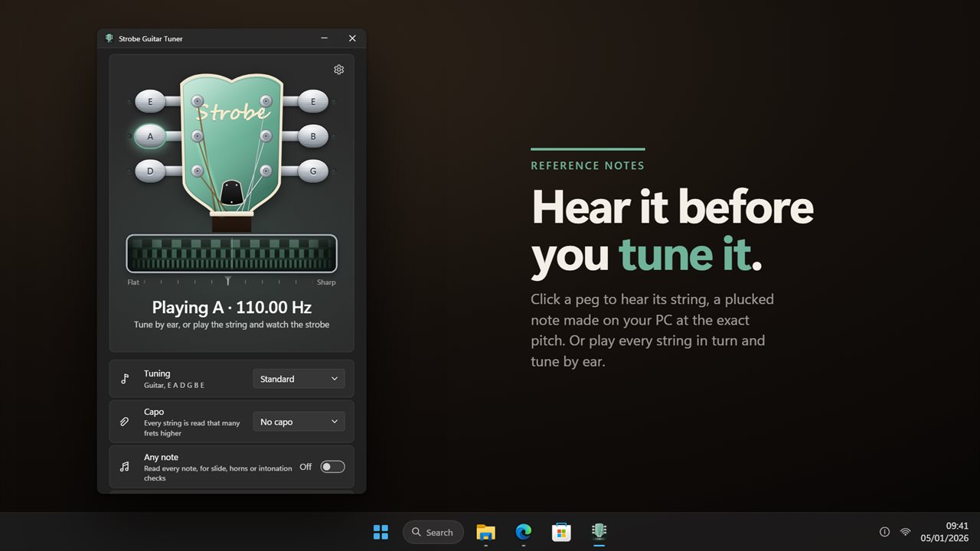This screenshot has height=551, width=980.
Task: Click the taskbar Search box
Action: [x=433, y=532]
